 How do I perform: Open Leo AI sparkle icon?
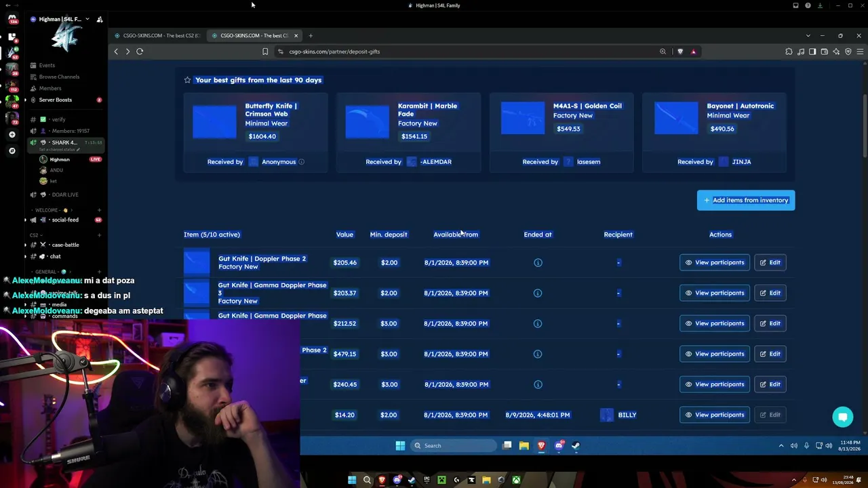tap(836, 52)
